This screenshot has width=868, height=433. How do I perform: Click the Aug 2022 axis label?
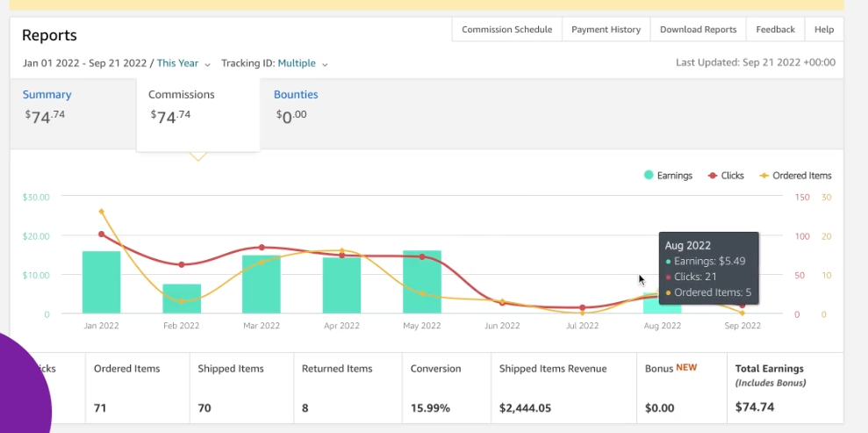coord(662,326)
